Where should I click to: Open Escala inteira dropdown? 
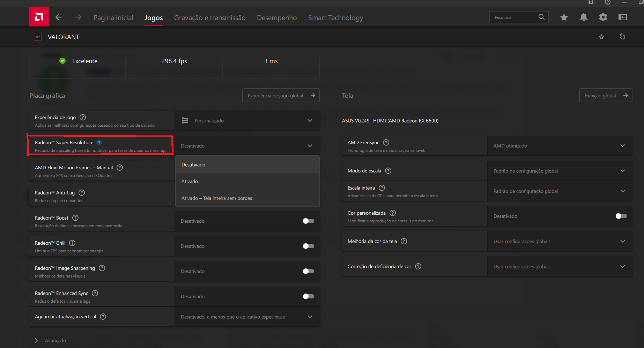coord(560,191)
